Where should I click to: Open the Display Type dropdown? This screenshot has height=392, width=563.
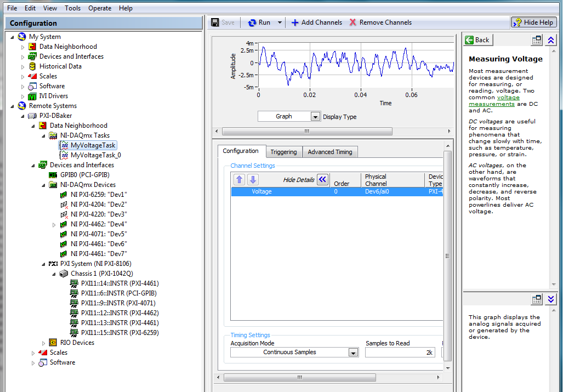[315, 116]
